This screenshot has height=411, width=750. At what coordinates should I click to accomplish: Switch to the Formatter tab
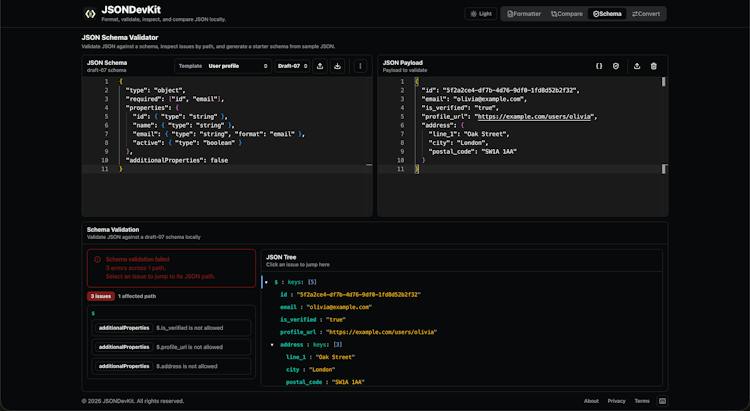coord(524,14)
